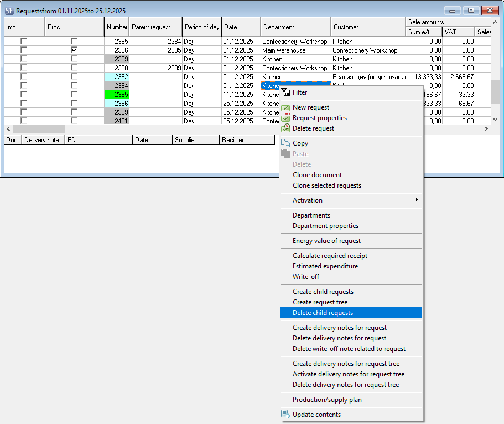Toggle Proc. checkbox for request 2386
The width and height of the screenshot is (504, 424).
coord(74,50)
